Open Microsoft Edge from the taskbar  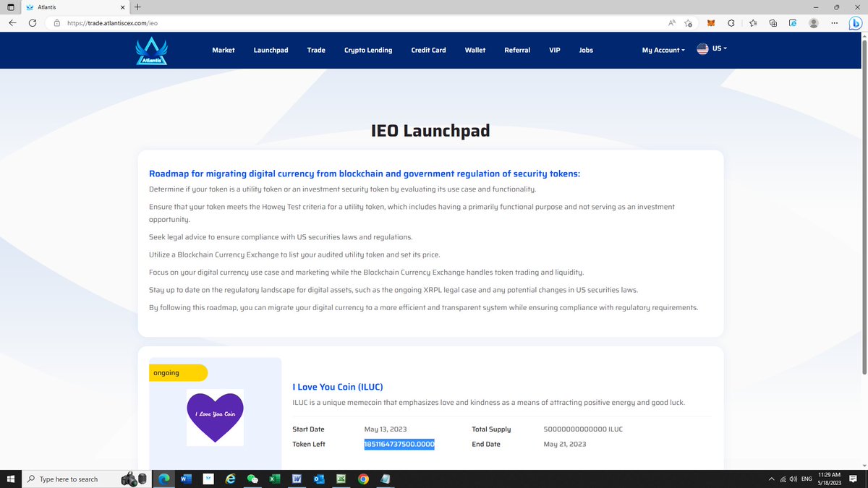click(x=163, y=479)
